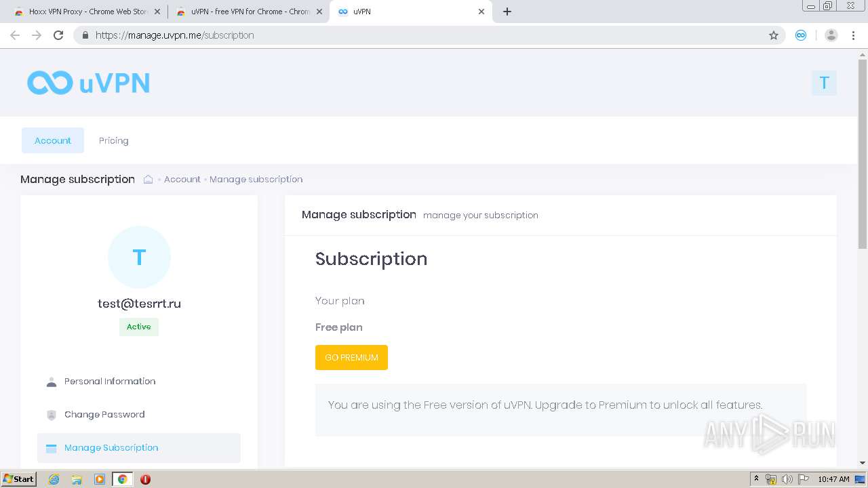Reload the page with refresh icon
The width and height of the screenshot is (868, 488).
coord(58,35)
